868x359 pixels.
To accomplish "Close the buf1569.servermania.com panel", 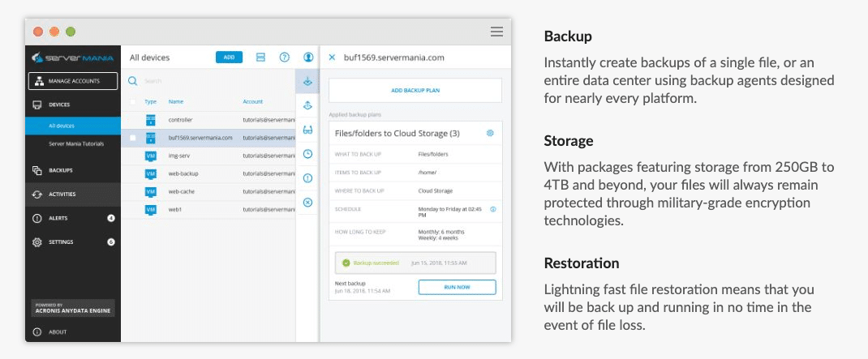I will pyautogui.click(x=332, y=57).
